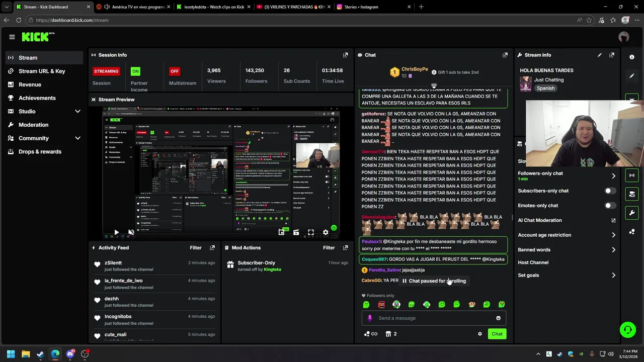This screenshot has width=644, height=362.
Task: Click the camera icon in right rail
Action: 632,194
